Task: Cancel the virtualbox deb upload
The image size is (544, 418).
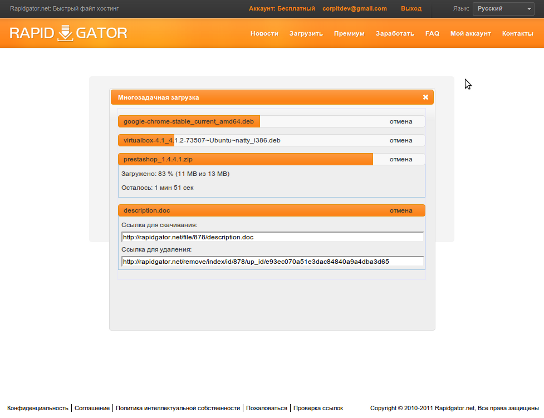Action: pos(401,140)
